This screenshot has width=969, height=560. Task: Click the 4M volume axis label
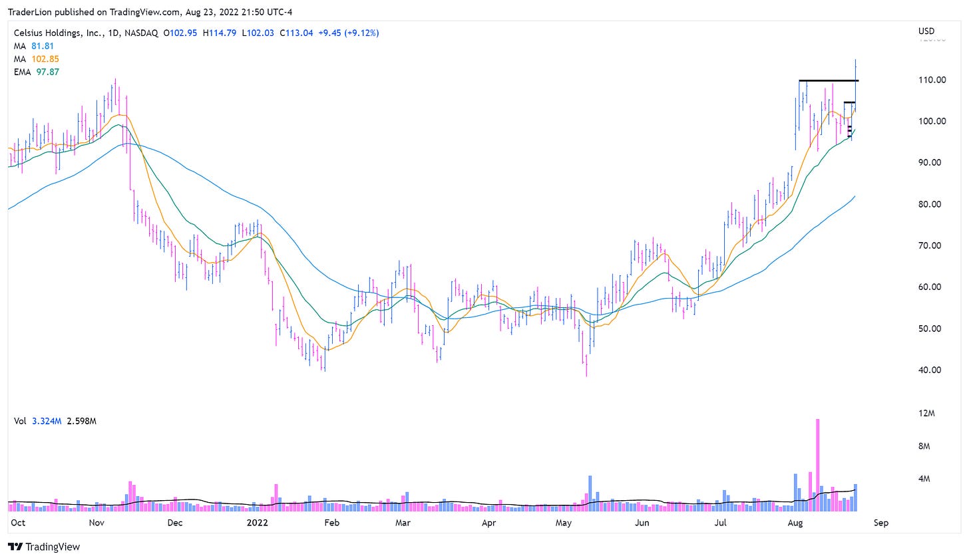pos(924,479)
